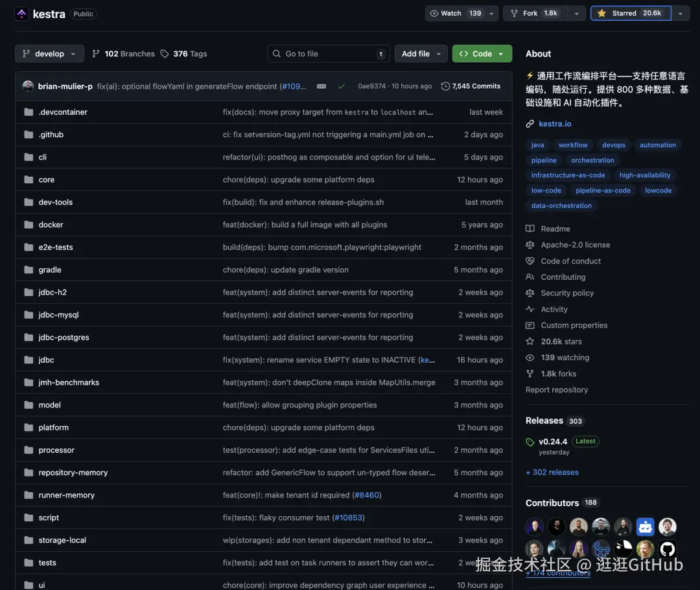Click the first contributor avatar
700x590 pixels.
(x=534, y=527)
